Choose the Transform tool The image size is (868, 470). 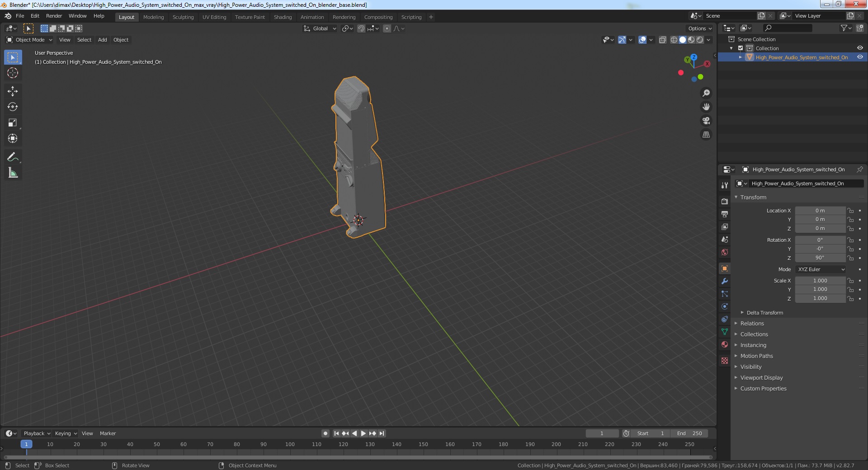pos(13,139)
